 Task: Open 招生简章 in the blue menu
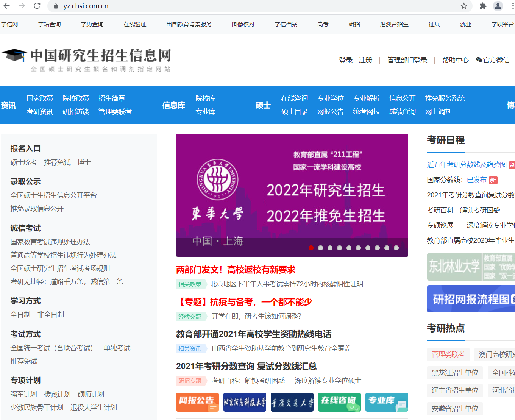[x=112, y=98]
